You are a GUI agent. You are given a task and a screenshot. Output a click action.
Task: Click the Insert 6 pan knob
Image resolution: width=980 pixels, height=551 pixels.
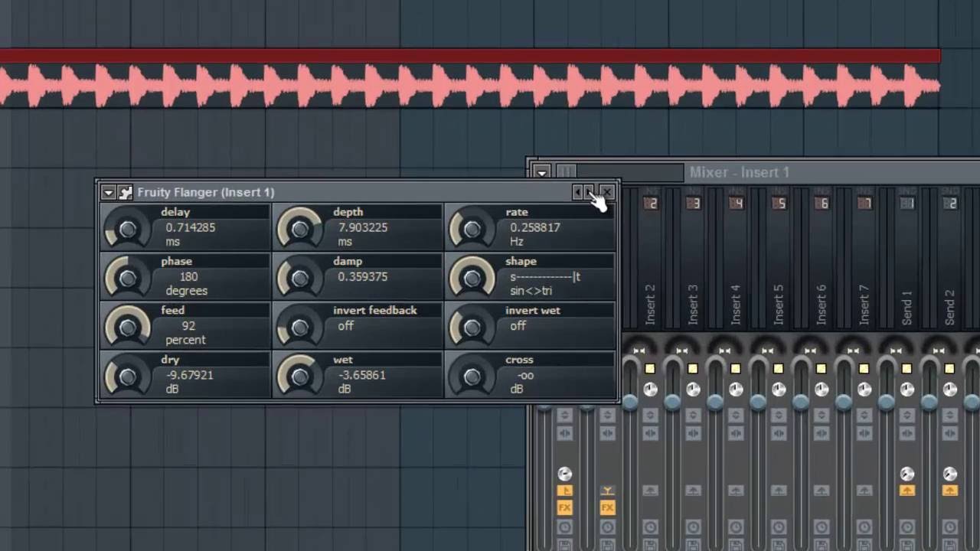(822, 390)
